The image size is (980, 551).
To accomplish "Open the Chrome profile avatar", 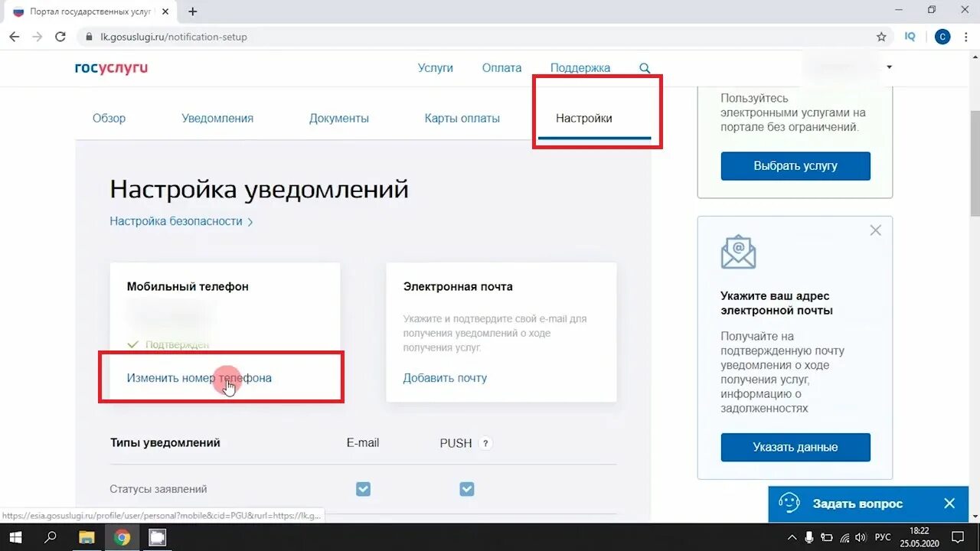I will [942, 37].
